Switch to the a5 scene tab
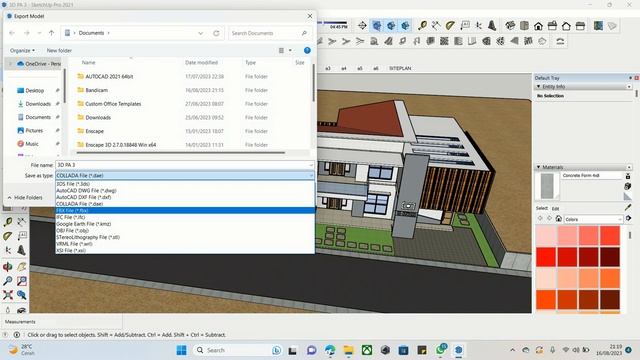This screenshot has height=360, width=640. point(360,68)
